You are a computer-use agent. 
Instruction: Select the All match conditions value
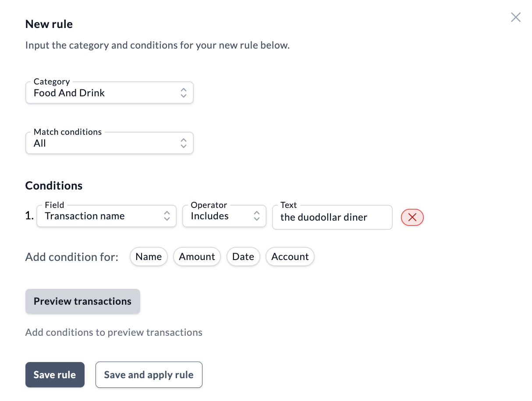click(x=40, y=143)
